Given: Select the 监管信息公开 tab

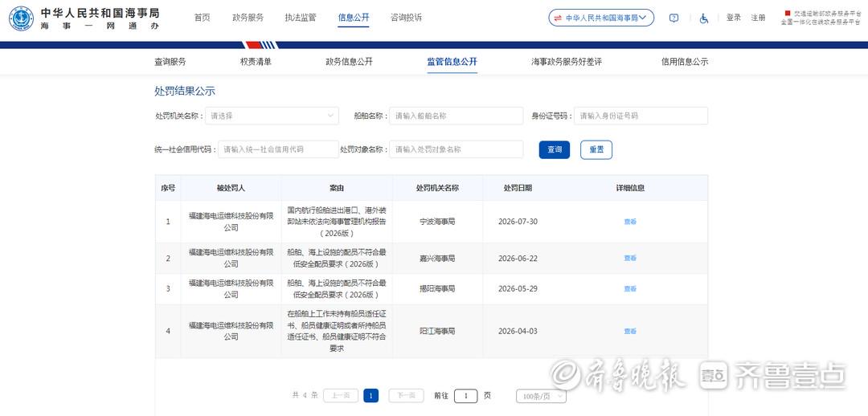Looking at the screenshot, I should click(452, 62).
